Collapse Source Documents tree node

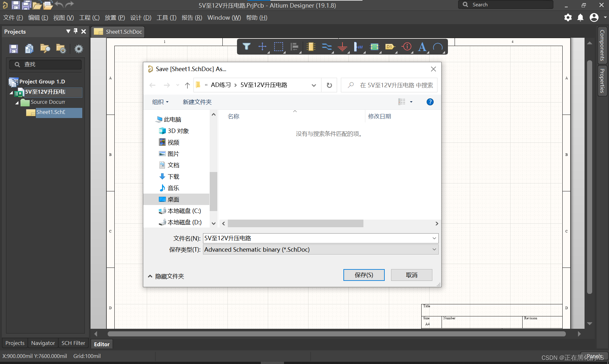pos(17,103)
